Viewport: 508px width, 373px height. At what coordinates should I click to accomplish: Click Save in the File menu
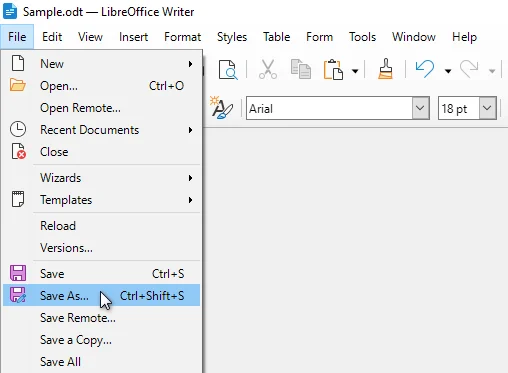coord(101,274)
